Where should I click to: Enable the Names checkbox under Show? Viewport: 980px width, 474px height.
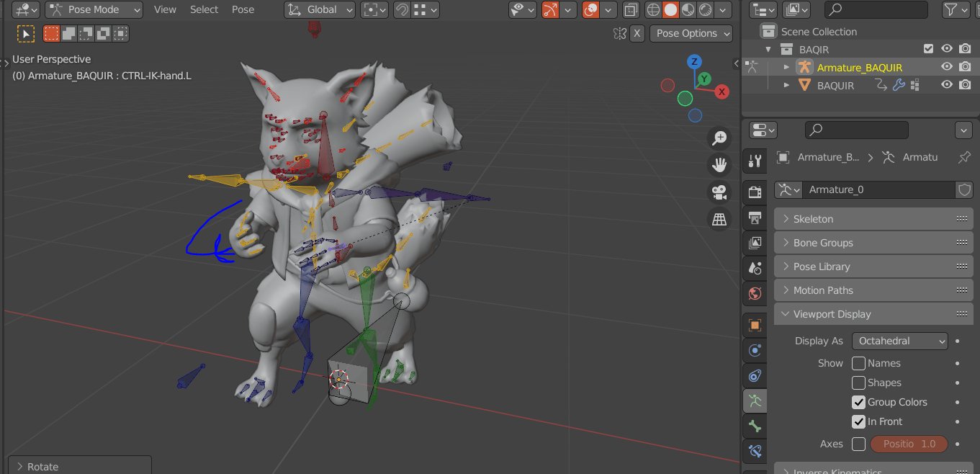[x=858, y=363]
